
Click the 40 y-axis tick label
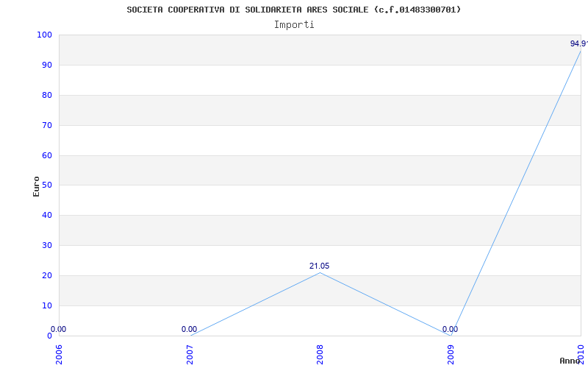pyautogui.click(x=46, y=215)
